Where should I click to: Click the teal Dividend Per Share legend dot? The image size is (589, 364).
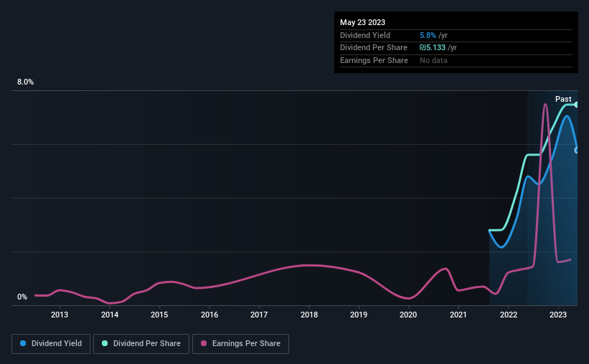tap(105, 343)
